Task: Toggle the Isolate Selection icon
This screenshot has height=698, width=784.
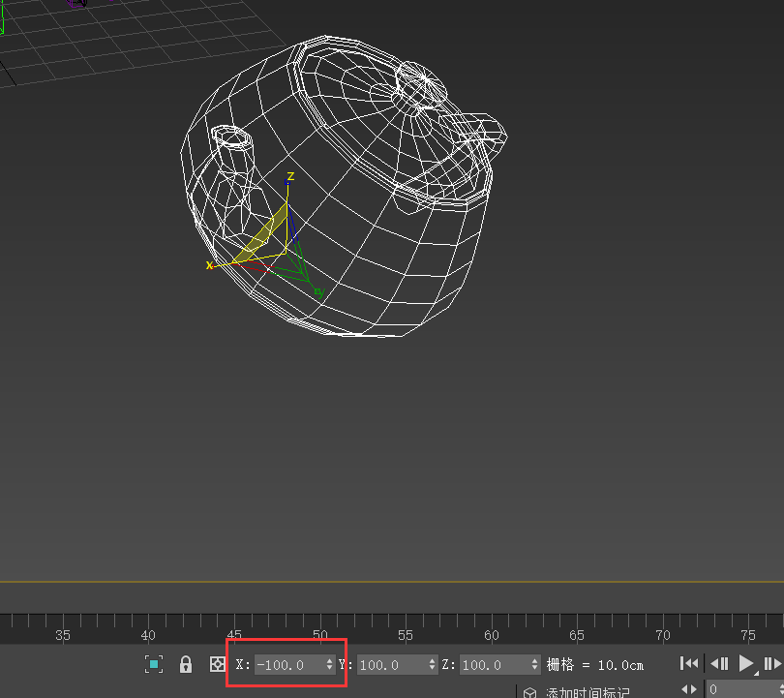Action: coord(153,664)
